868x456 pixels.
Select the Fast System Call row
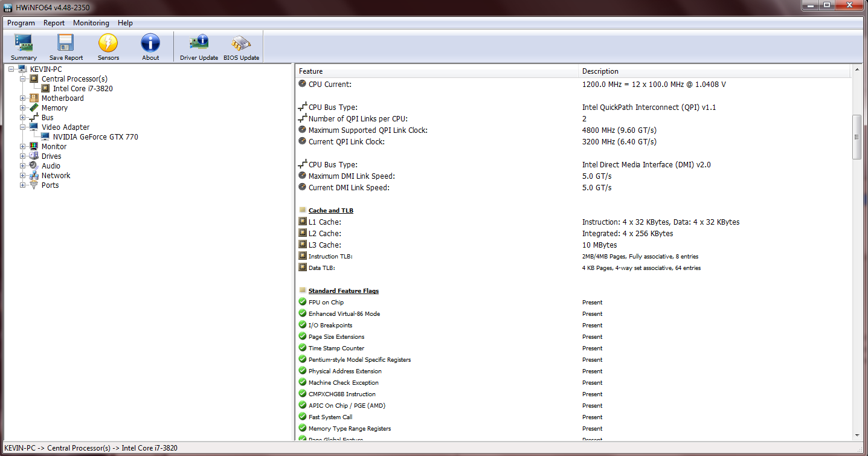[x=574, y=417]
